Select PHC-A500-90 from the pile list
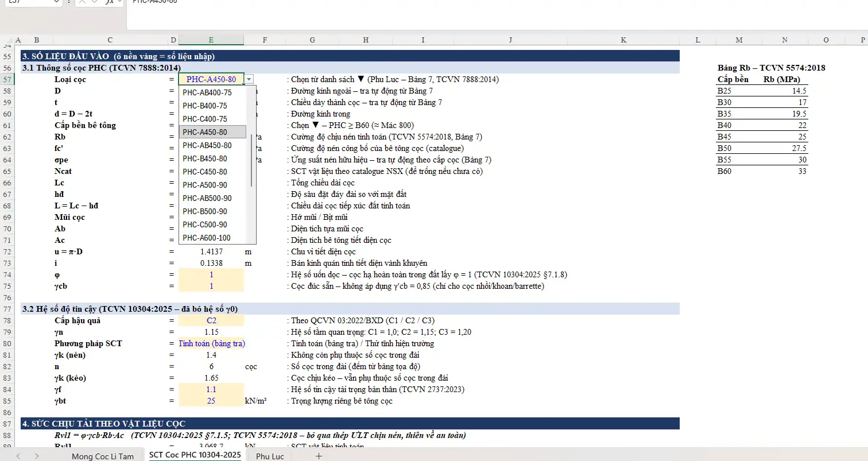868x461 pixels. [x=212, y=185]
